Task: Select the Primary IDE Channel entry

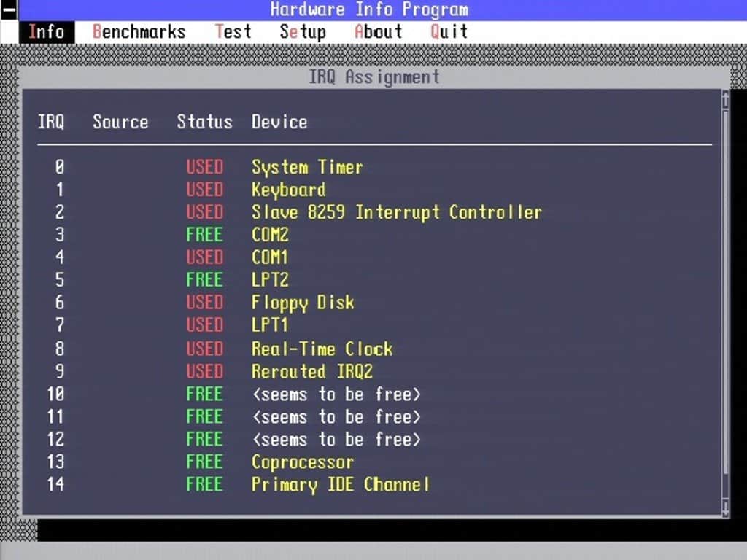Action: pos(341,485)
